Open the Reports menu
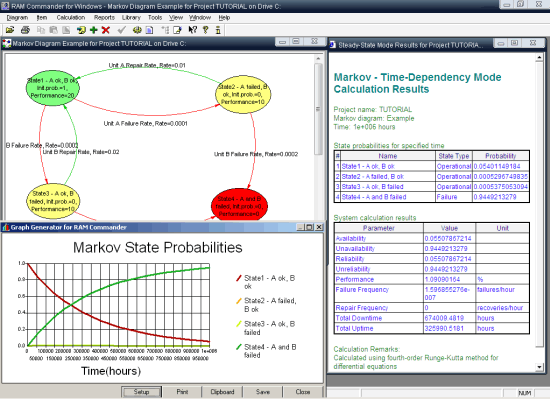The image size is (550, 399). (x=104, y=18)
